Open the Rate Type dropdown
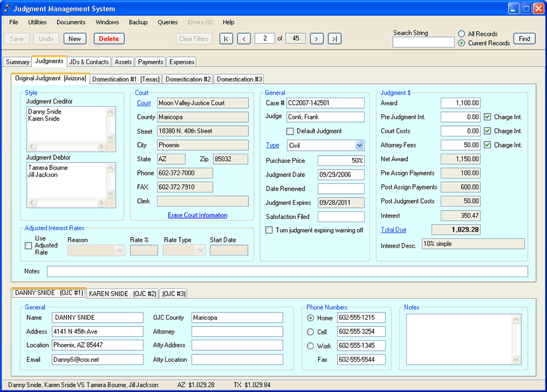 click(200, 251)
